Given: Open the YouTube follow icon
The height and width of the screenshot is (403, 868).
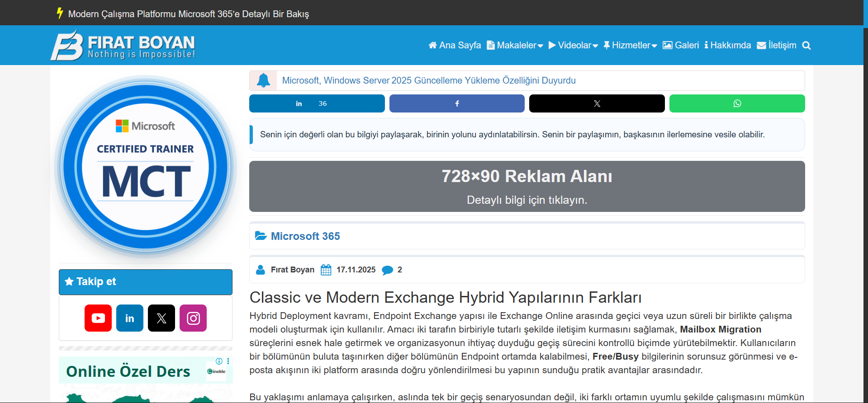Looking at the screenshot, I should pos(98,318).
